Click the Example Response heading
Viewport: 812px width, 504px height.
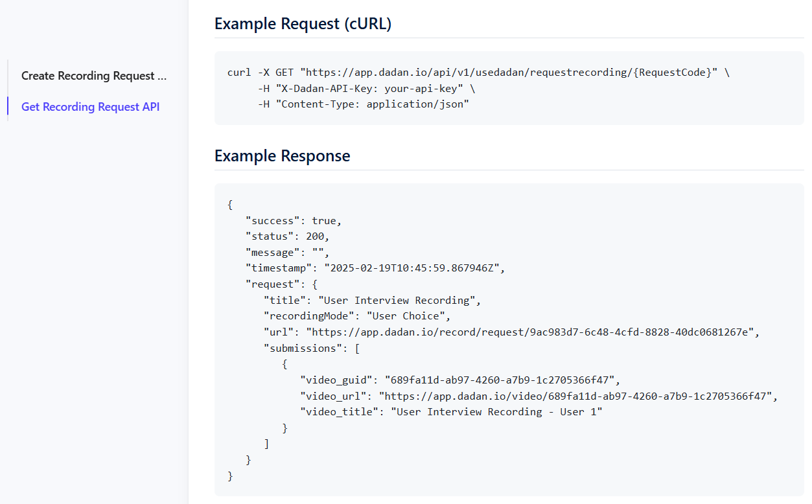[x=282, y=156]
